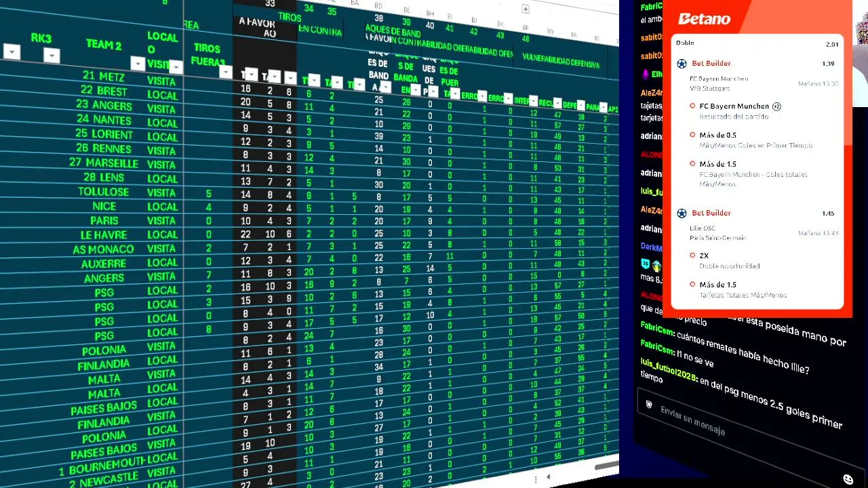Viewport: 868px width, 488px height.
Task: Click FabriCsm's message 'cuántos remates había hecho lille?'
Action: click(x=743, y=353)
